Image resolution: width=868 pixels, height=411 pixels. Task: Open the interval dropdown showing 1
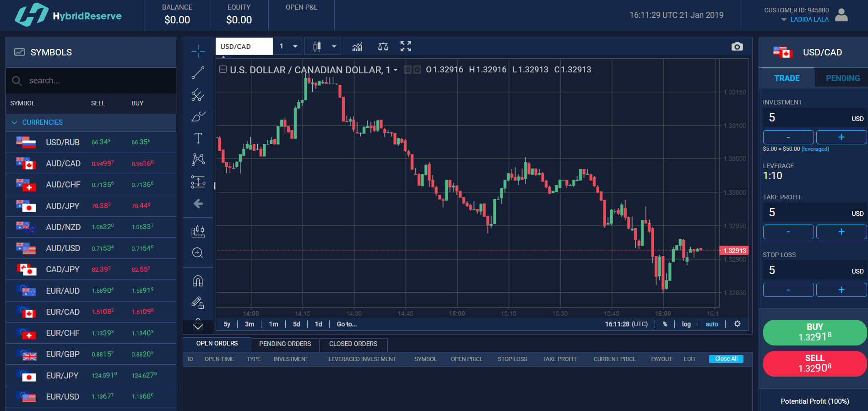click(288, 46)
